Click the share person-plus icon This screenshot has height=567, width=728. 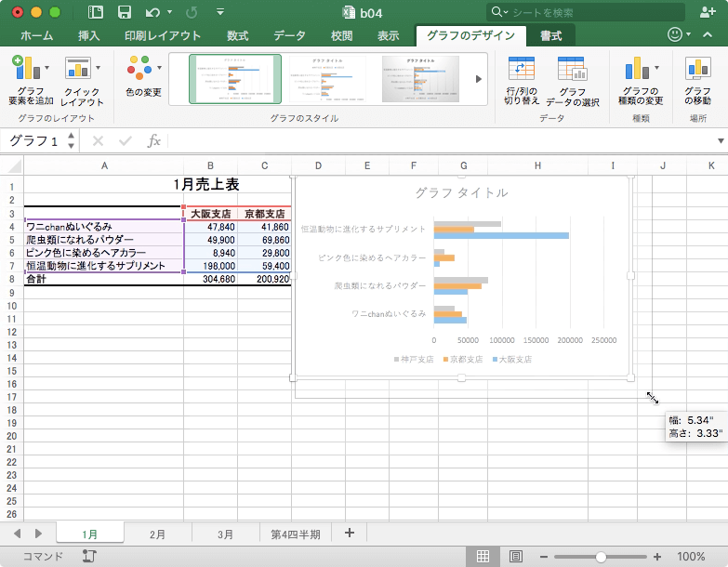[708, 12]
